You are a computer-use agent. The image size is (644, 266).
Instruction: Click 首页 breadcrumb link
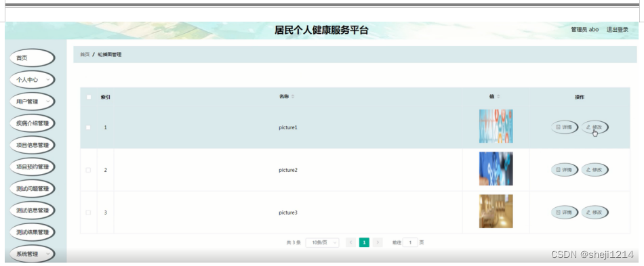coord(85,55)
